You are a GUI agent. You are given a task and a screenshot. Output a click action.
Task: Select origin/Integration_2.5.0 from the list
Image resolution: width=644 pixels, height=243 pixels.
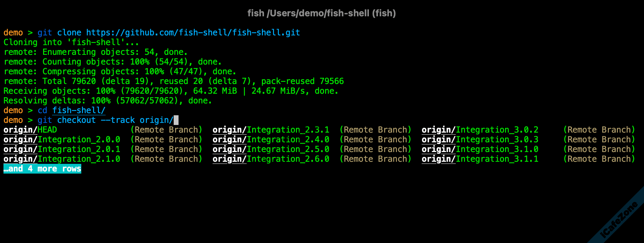click(x=271, y=149)
